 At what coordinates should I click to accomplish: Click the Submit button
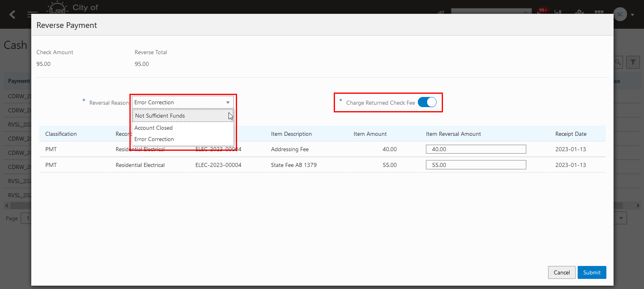click(592, 272)
